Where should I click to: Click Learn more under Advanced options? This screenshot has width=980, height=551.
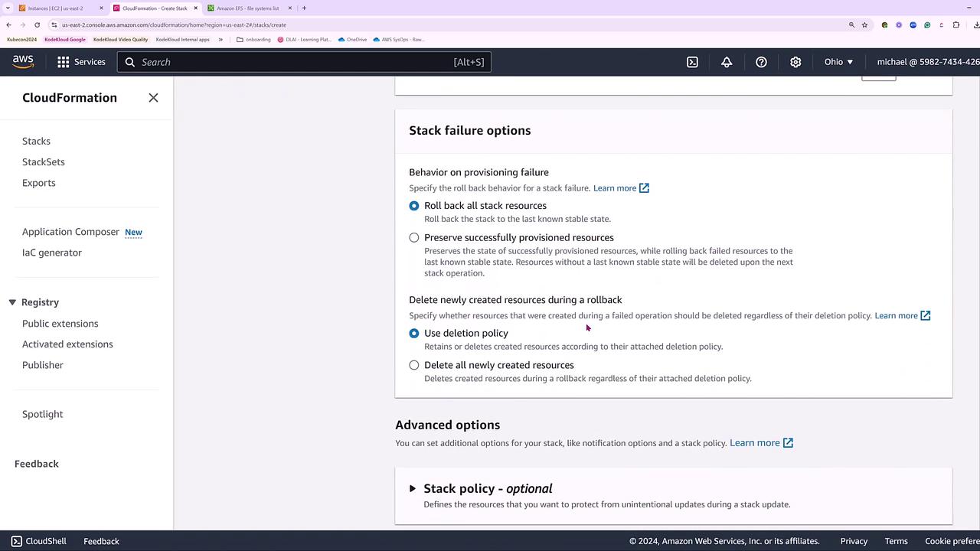point(755,443)
